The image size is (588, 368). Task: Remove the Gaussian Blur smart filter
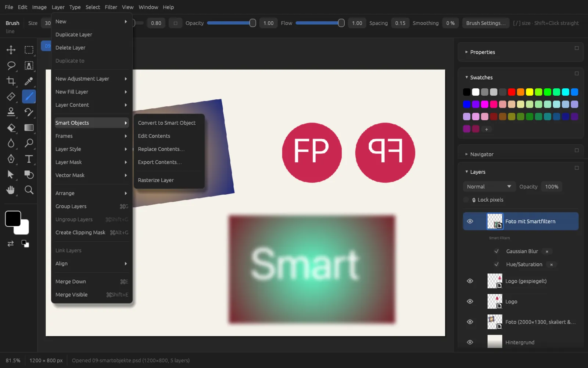click(547, 251)
